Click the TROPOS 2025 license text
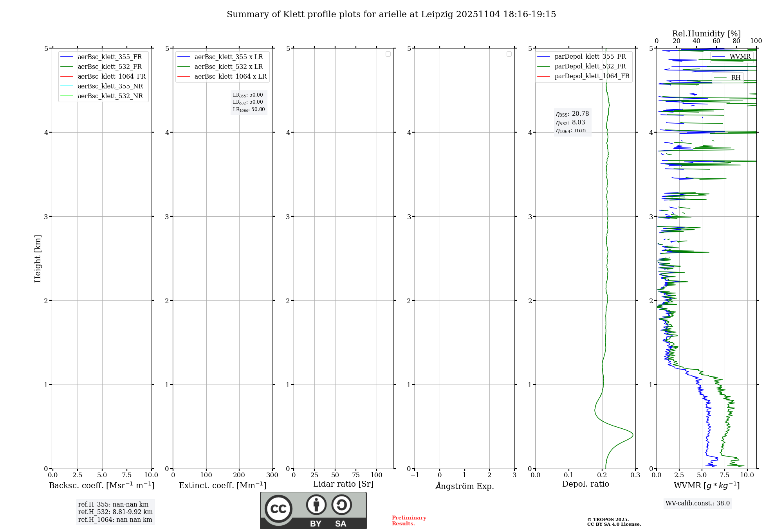This screenshot has width=783, height=532. 613,522
